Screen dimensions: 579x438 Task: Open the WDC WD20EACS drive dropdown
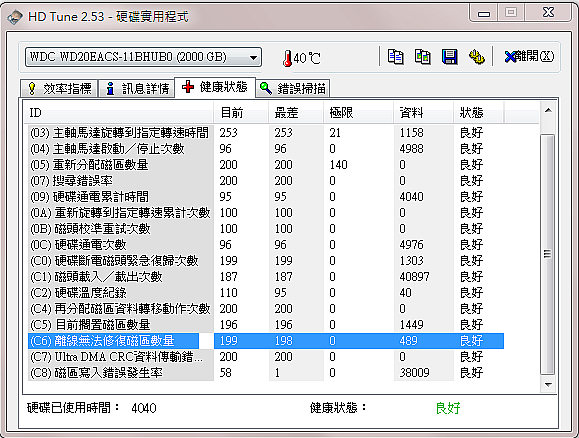143,57
